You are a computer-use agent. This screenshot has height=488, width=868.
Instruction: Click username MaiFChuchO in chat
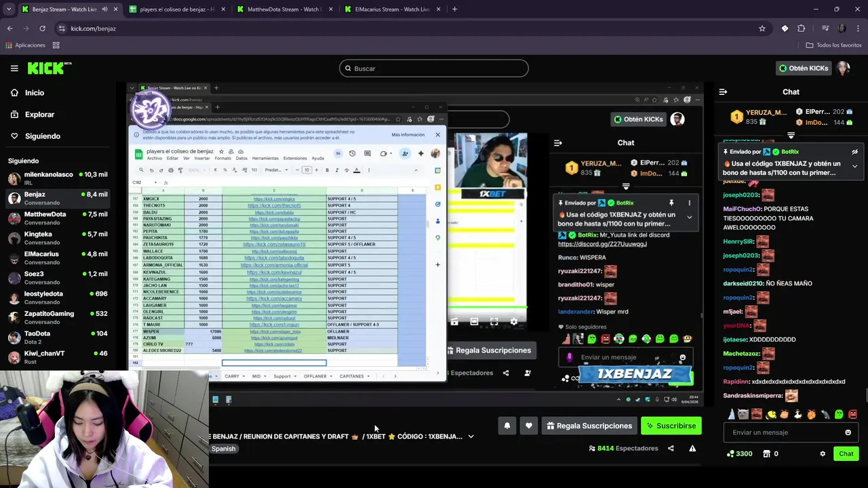pyautogui.click(x=743, y=209)
